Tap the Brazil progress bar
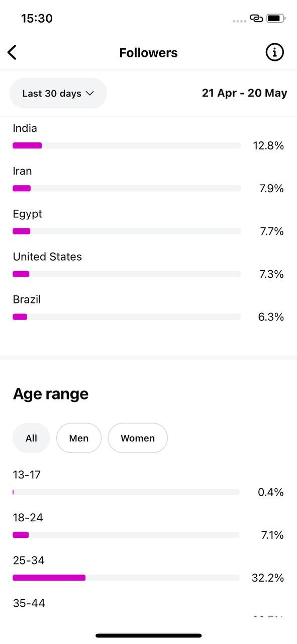This screenshot has width=297, height=644. [127, 316]
